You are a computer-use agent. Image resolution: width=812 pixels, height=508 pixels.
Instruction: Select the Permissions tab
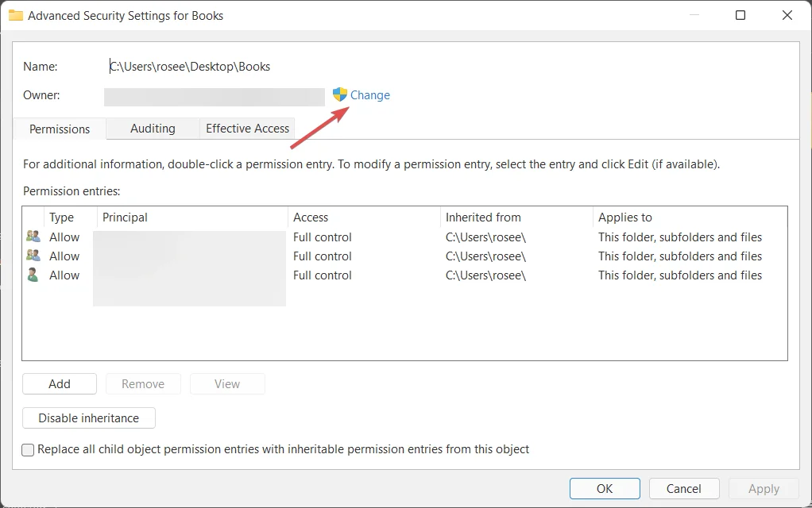pos(60,129)
